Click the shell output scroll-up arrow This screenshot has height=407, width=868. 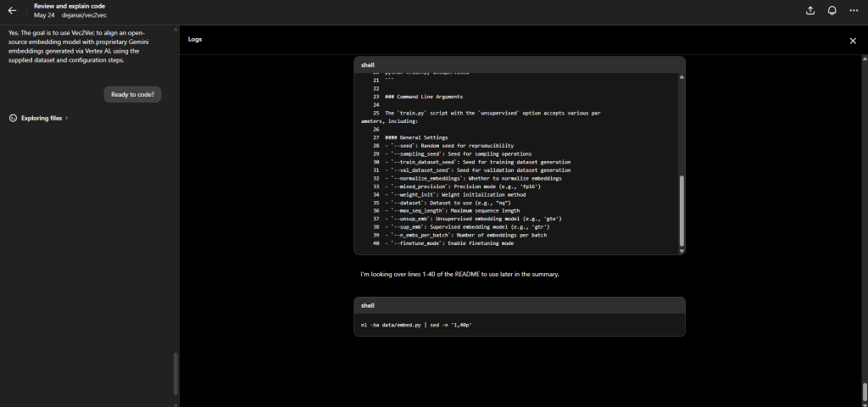point(682,77)
